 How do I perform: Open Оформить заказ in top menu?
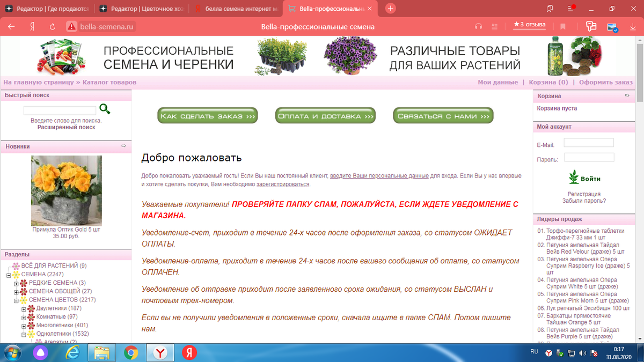[606, 83]
